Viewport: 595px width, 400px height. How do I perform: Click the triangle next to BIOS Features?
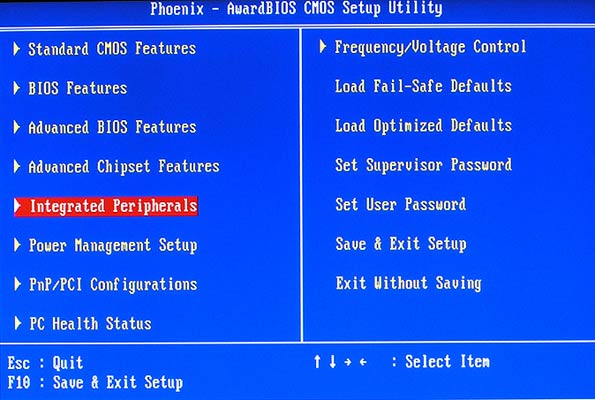point(17,88)
